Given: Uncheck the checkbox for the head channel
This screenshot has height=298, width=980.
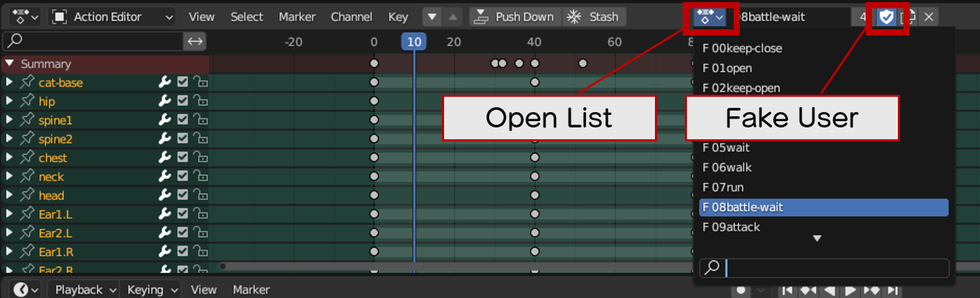Looking at the screenshot, I should tap(182, 196).
